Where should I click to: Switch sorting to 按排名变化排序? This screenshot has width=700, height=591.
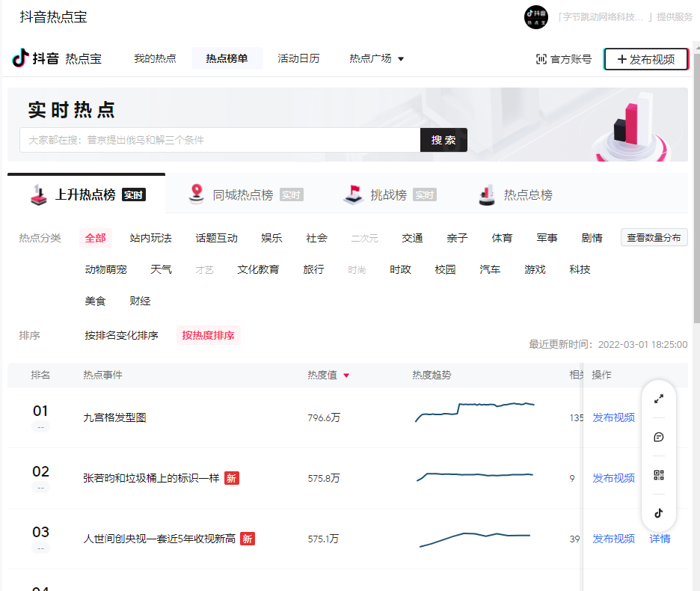122,336
